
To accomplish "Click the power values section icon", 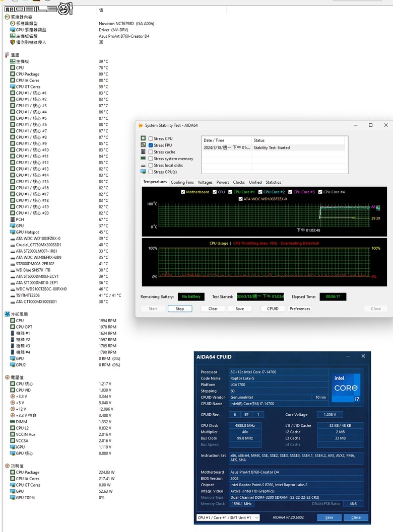I will coord(7,466).
